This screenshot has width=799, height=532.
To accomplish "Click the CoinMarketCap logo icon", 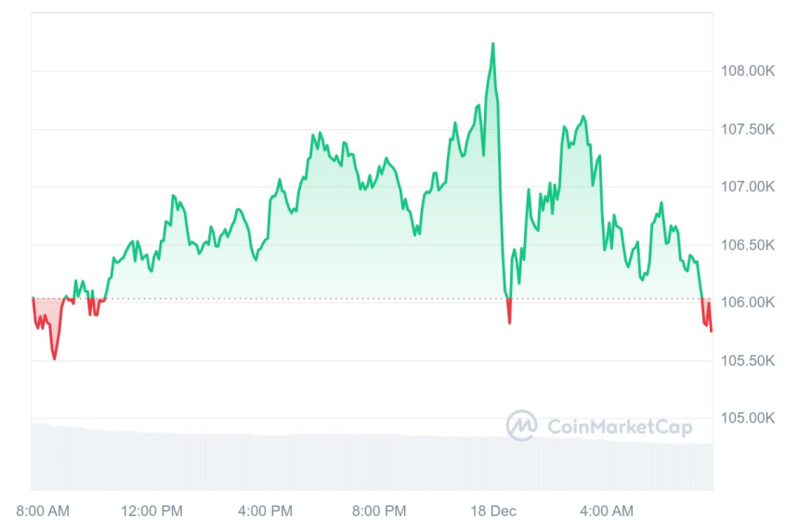I will 521,425.
